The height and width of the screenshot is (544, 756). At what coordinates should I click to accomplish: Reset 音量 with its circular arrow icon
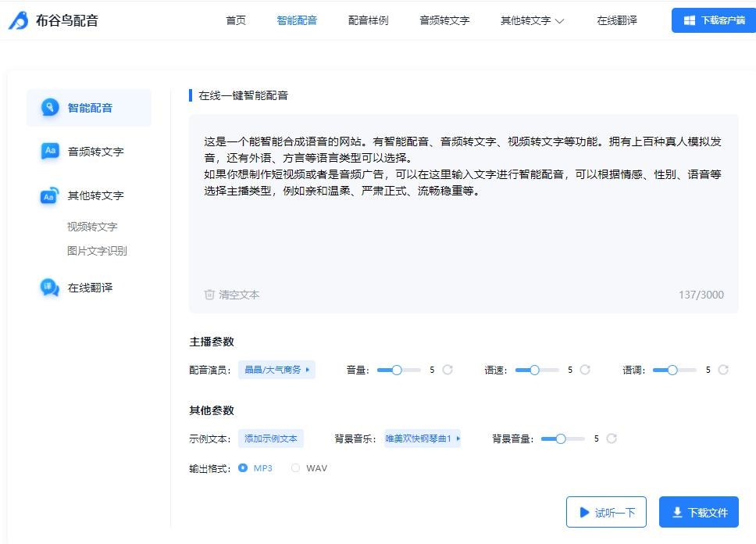pos(448,370)
